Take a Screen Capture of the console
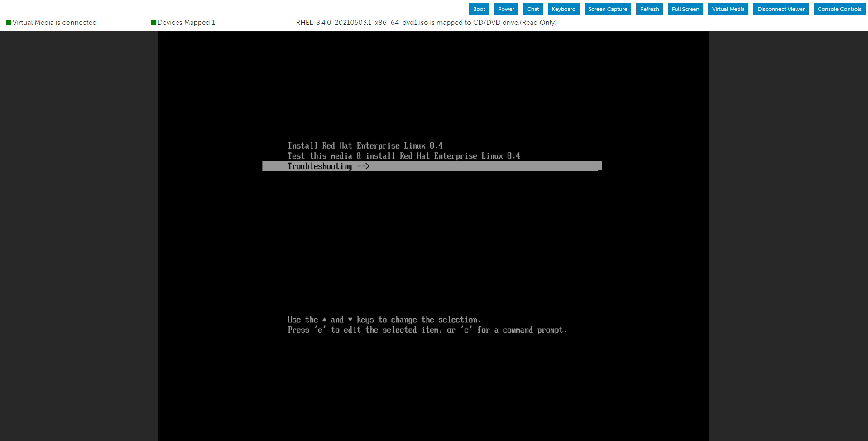This screenshot has height=441, width=868. tap(607, 9)
